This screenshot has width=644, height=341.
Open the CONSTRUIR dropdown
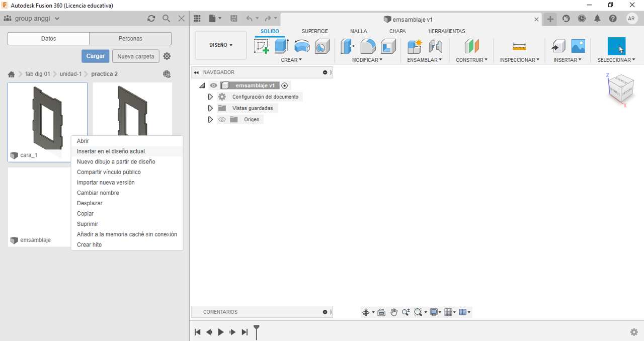pos(471,60)
